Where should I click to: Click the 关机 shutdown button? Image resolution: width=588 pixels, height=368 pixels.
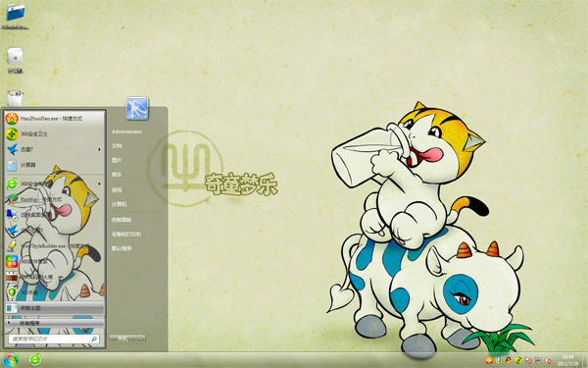pyautogui.click(x=122, y=339)
